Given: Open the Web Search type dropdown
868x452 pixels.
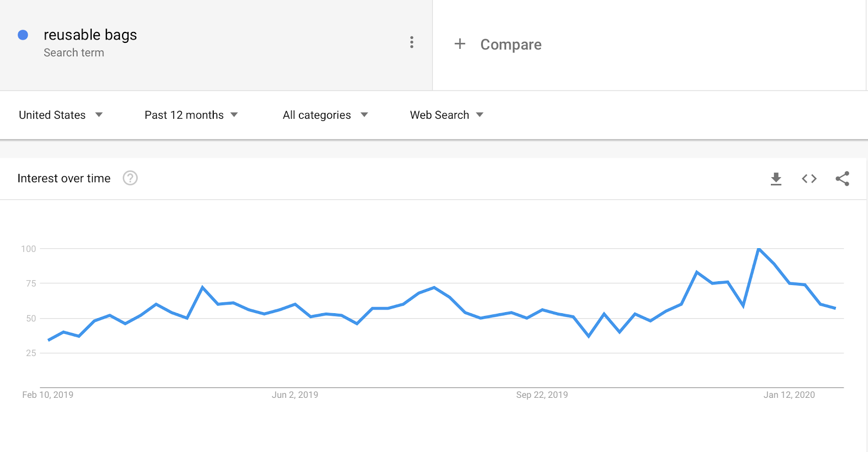Looking at the screenshot, I should (446, 115).
